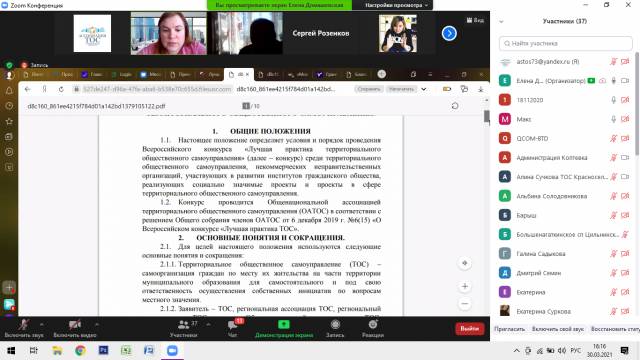640x360 pixels.
Task: Reload the page in shared browser
Action: point(61,89)
